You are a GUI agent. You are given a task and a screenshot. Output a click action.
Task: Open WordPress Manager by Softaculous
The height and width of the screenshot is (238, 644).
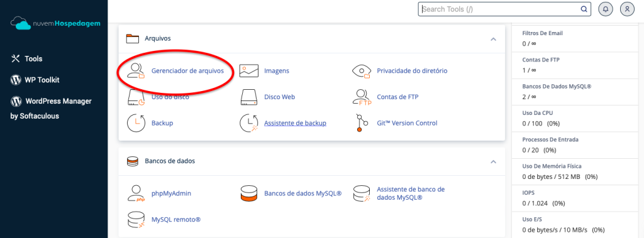51,109
